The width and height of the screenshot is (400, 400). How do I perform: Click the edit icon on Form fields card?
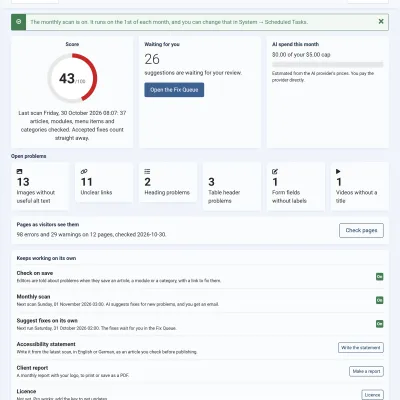[x=275, y=171]
